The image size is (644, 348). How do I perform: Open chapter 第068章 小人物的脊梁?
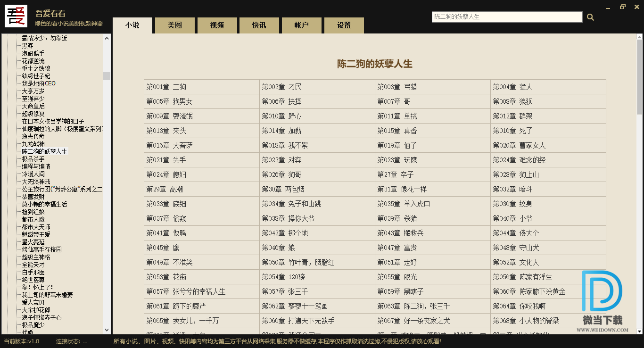(526, 321)
